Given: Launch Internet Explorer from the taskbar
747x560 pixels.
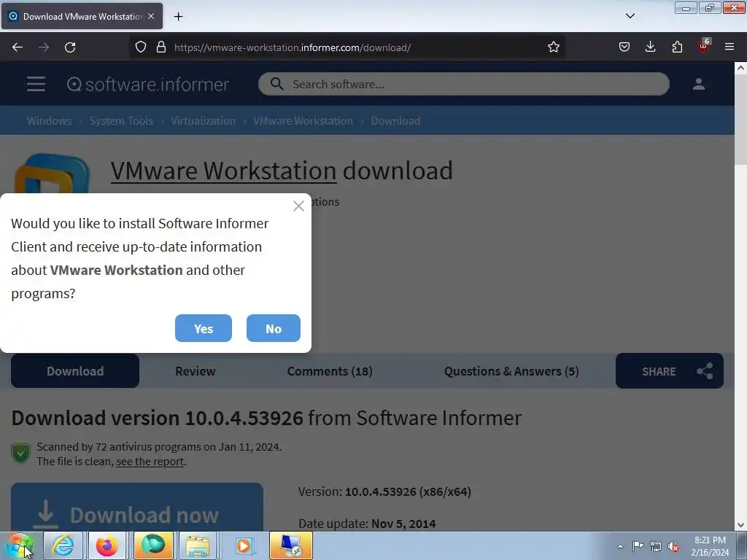Looking at the screenshot, I should click(63, 545).
